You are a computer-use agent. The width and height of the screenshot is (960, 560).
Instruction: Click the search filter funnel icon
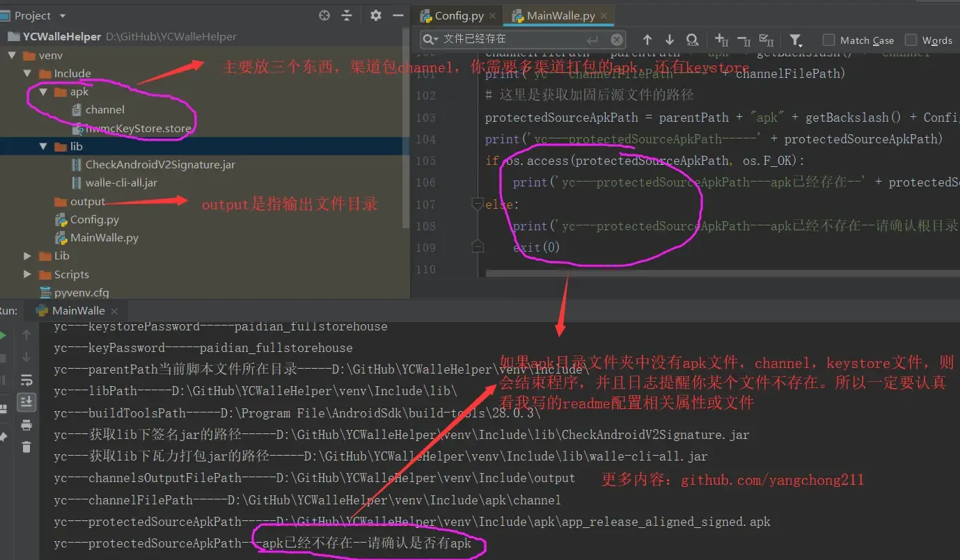(x=795, y=40)
